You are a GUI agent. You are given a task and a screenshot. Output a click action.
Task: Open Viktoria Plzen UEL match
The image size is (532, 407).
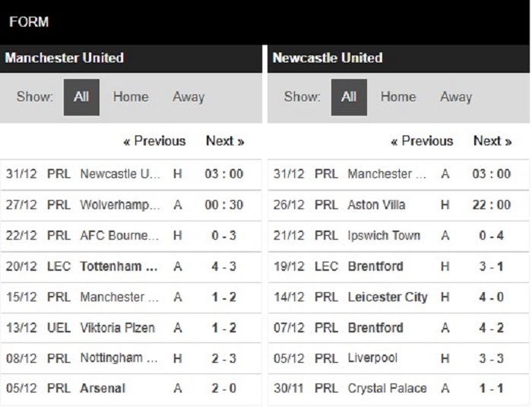[117, 328]
